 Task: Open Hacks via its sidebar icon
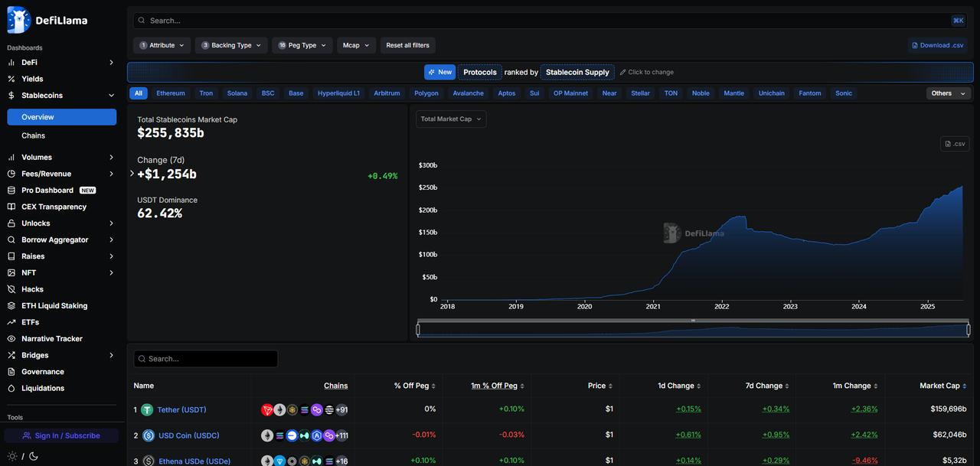pos(11,289)
